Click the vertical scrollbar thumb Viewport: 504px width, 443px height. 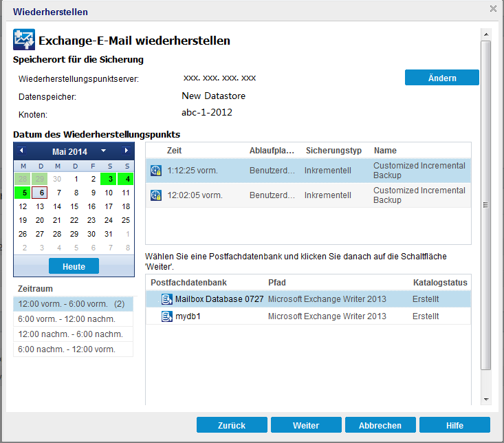coord(486,205)
